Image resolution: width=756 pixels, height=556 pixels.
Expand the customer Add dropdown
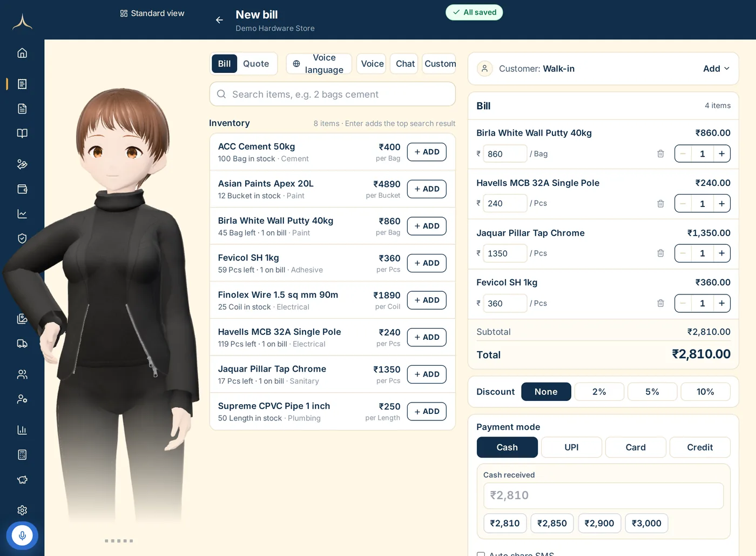716,69
